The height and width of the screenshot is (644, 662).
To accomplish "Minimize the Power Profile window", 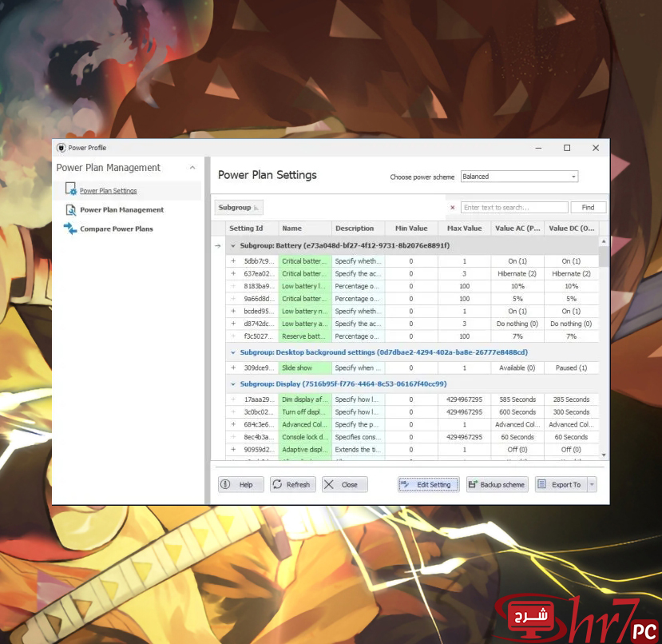I will click(x=538, y=148).
